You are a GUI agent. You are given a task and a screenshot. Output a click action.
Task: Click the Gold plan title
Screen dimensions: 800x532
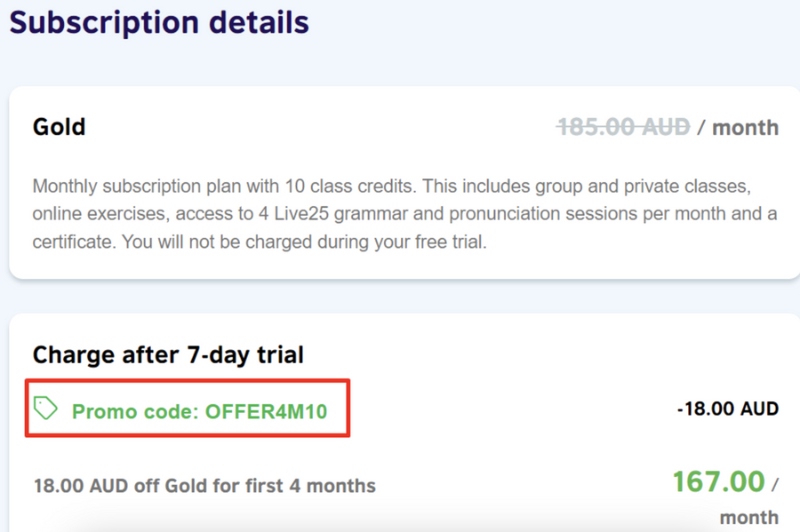[x=59, y=127]
